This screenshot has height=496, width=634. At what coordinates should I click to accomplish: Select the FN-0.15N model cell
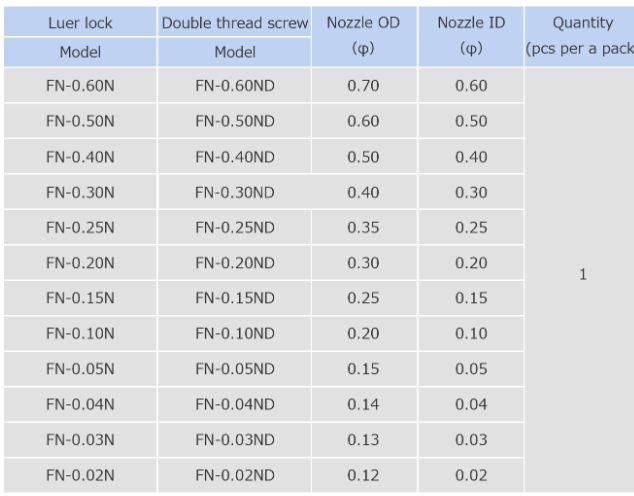coord(80,299)
